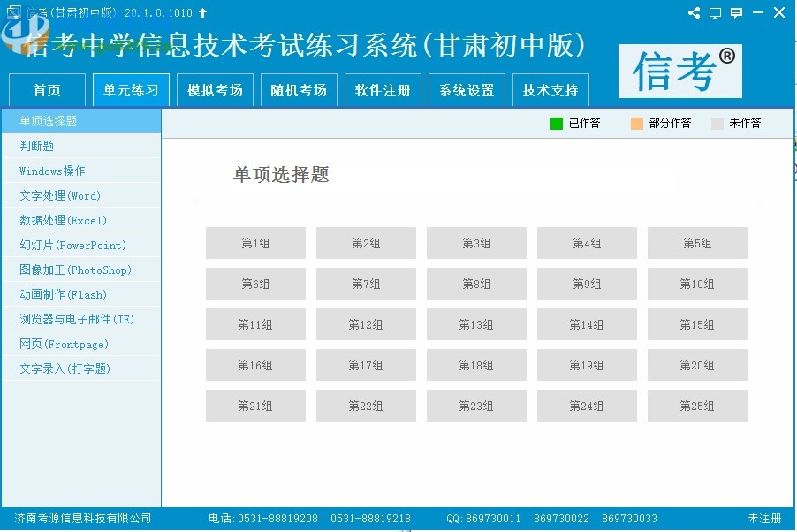Image resolution: width=797 pixels, height=532 pixels.
Task: Click the application logo icon at top-left
Action: (12, 12)
